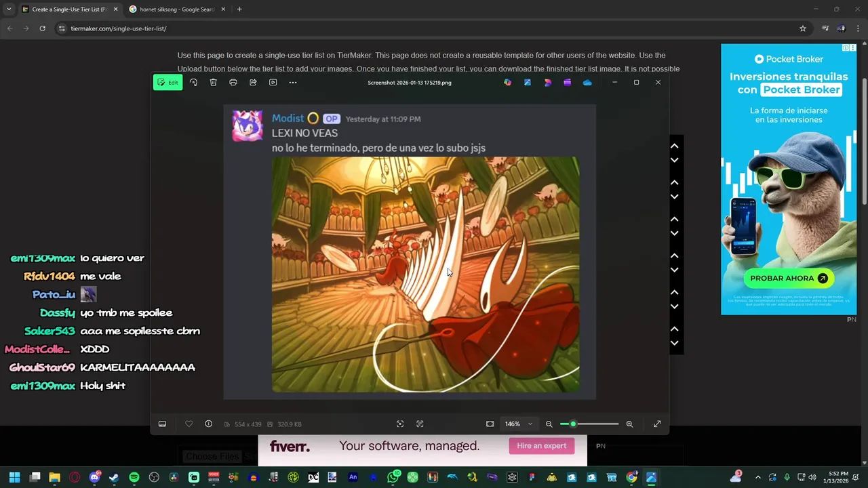
Task: Open Spotify from taskbar
Action: coord(134,478)
